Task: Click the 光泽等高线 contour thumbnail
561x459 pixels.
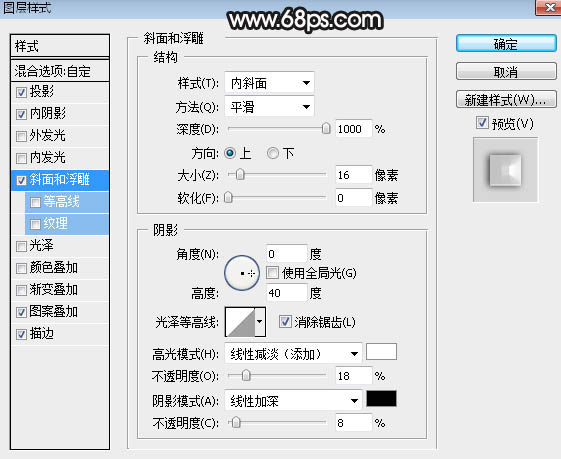Action: (240, 322)
